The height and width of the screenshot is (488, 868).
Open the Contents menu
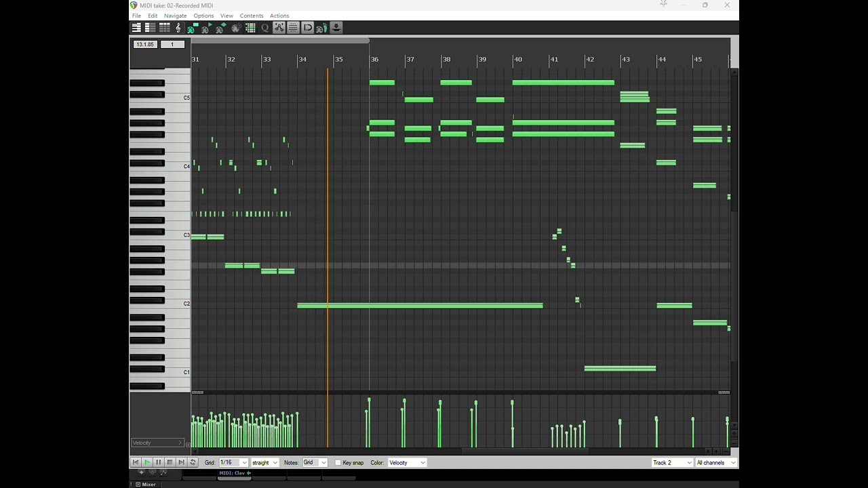click(x=252, y=16)
